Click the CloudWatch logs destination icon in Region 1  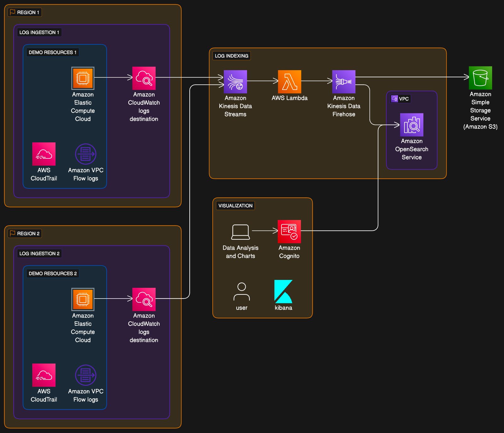144,78
